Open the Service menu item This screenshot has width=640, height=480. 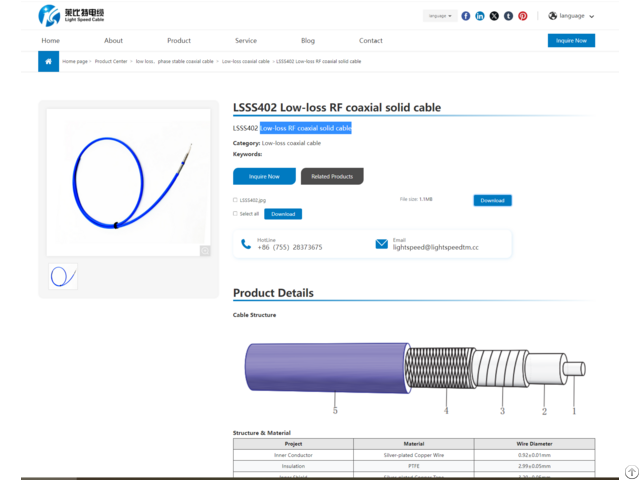(246, 40)
